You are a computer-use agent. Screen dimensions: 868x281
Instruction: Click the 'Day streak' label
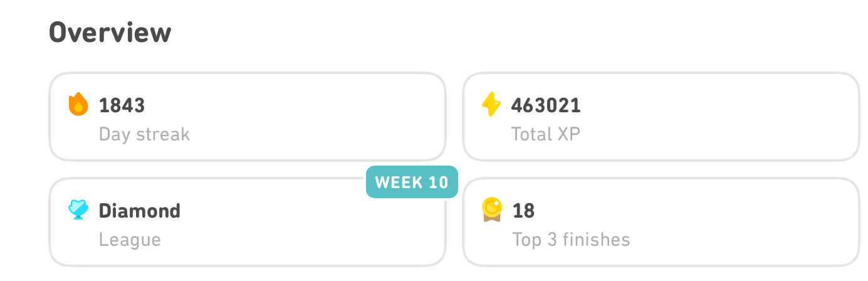tap(144, 134)
